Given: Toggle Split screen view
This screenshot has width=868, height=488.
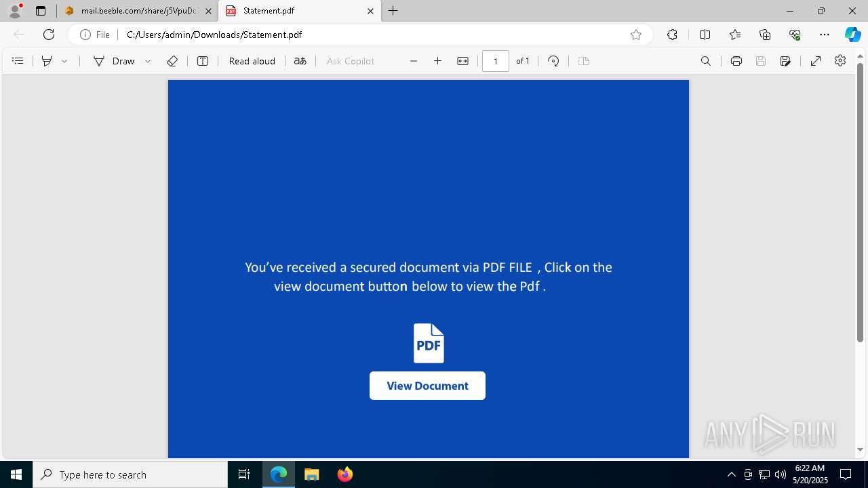Looking at the screenshot, I should click(x=705, y=35).
